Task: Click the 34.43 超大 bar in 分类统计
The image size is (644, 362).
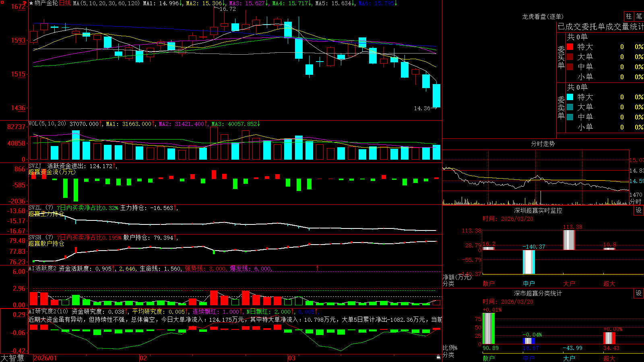Action: (x=609, y=338)
